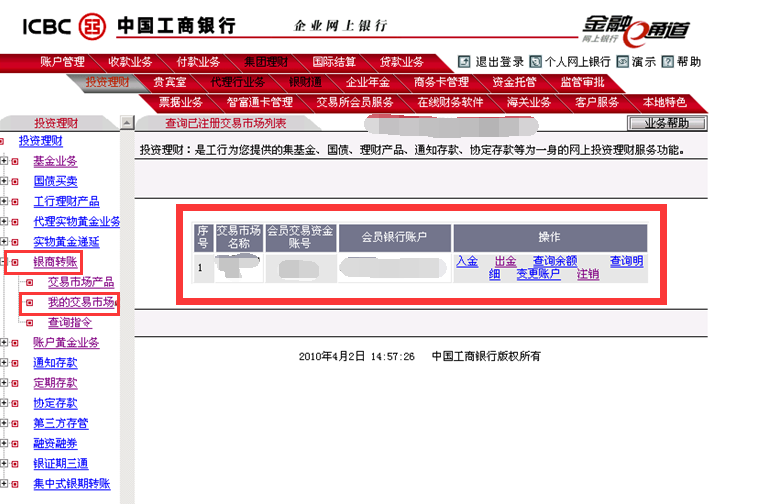766x504 pixels.
Task: Open the 票据业务 tab
Action: [x=180, y=102]
